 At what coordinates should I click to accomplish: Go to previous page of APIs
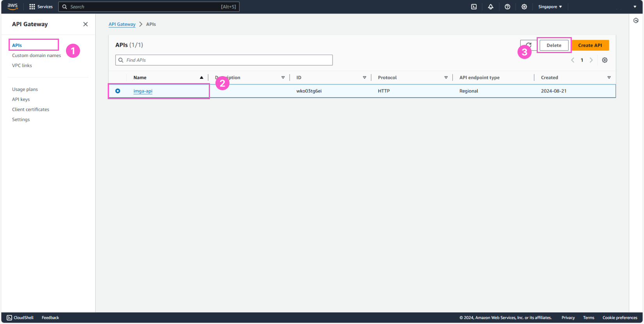tap(573, 60)
